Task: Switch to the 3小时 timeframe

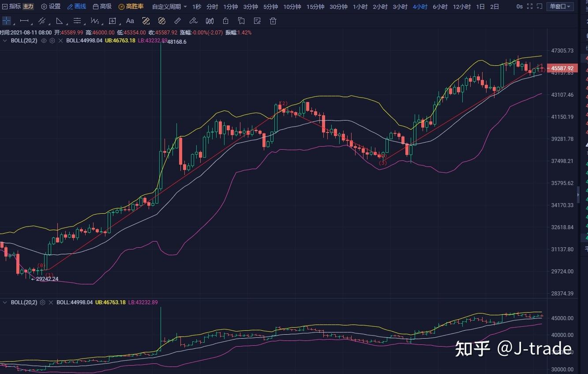Action: click(x=400, y=7)
